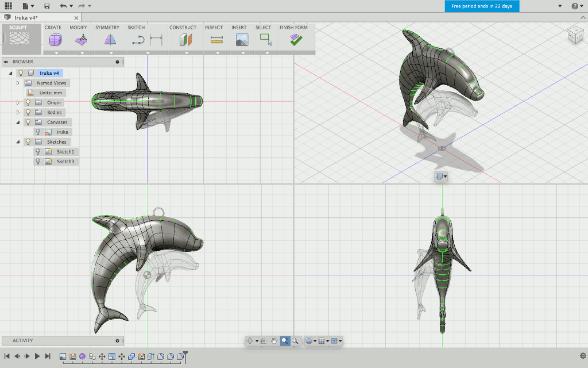
Task: Click the Symmetry mirror tool icon
Action: 110,40
